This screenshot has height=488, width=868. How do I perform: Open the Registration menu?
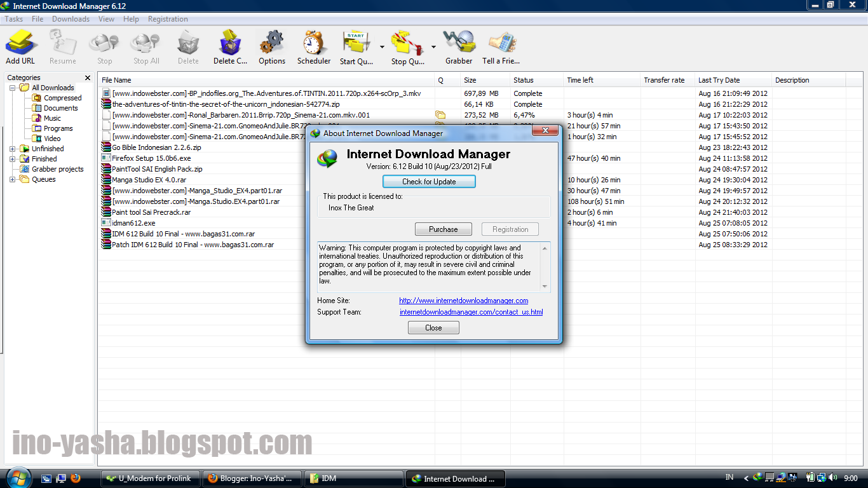(x=168, y=19)
